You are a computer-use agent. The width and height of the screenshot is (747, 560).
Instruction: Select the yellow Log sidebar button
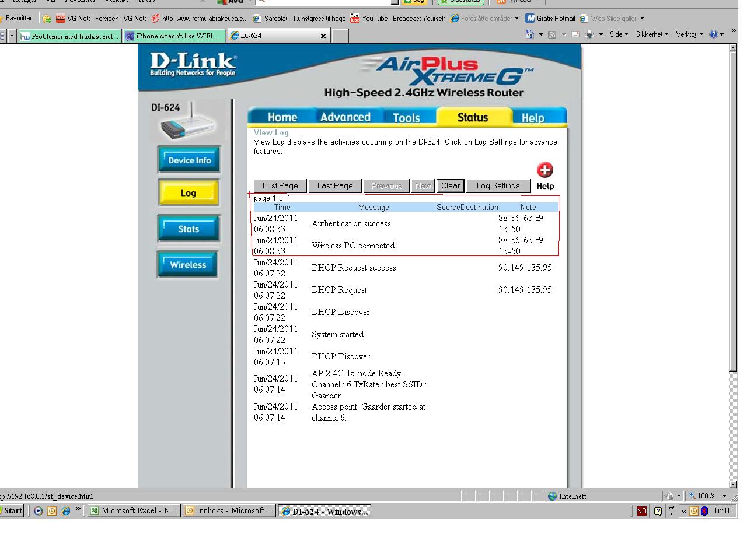[x=189, y=193]
